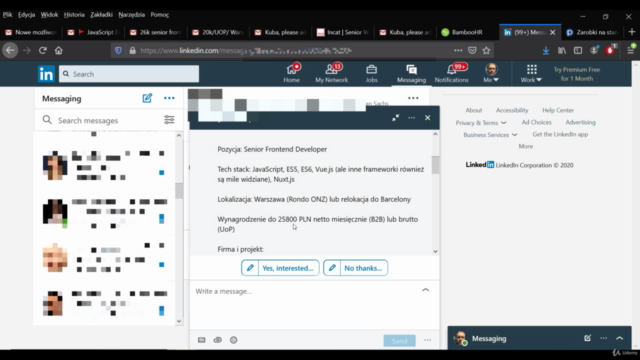
Task: Open the browser downloads arrow
Action: pos(546,51)
